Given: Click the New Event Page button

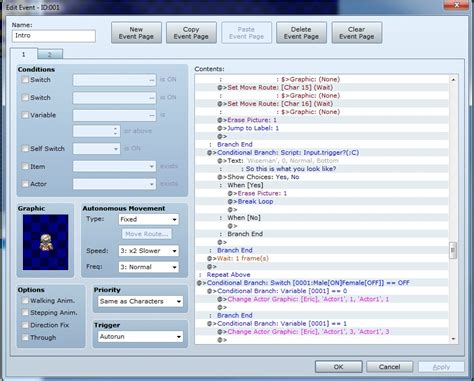Looking at the screenshot, I should pyautogui.click(x=136, y=33).
